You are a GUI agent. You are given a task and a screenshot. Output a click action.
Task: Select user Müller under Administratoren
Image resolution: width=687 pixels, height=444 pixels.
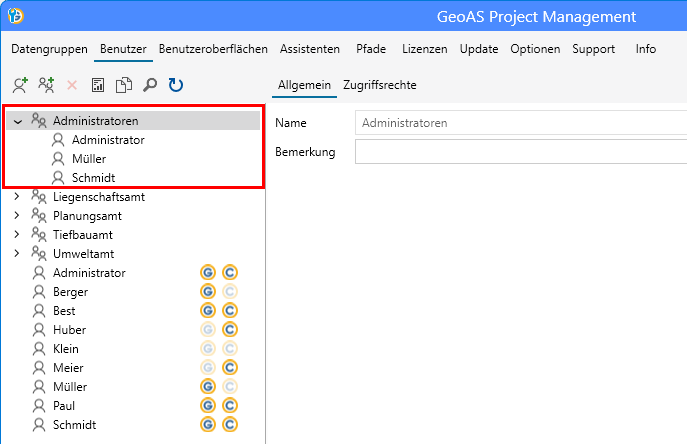(88, 159)
